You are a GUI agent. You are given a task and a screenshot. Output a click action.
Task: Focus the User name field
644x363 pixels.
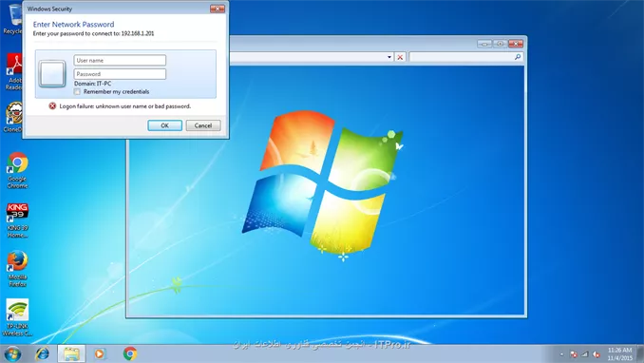point(120,60)
